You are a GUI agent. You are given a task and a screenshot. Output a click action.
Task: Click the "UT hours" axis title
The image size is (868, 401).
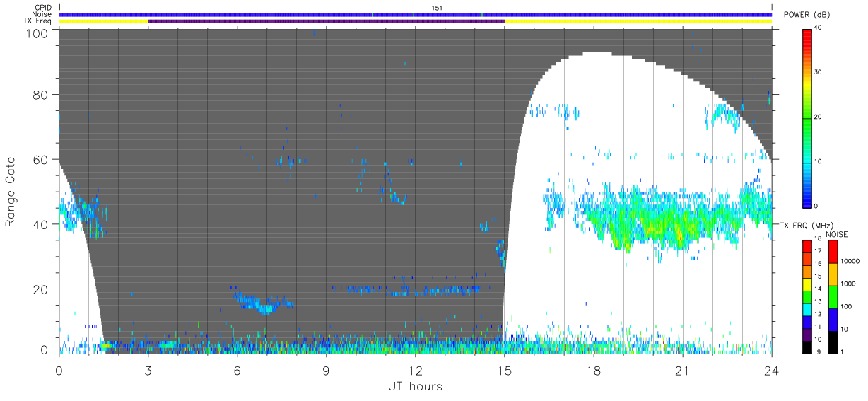coord(415,387)
